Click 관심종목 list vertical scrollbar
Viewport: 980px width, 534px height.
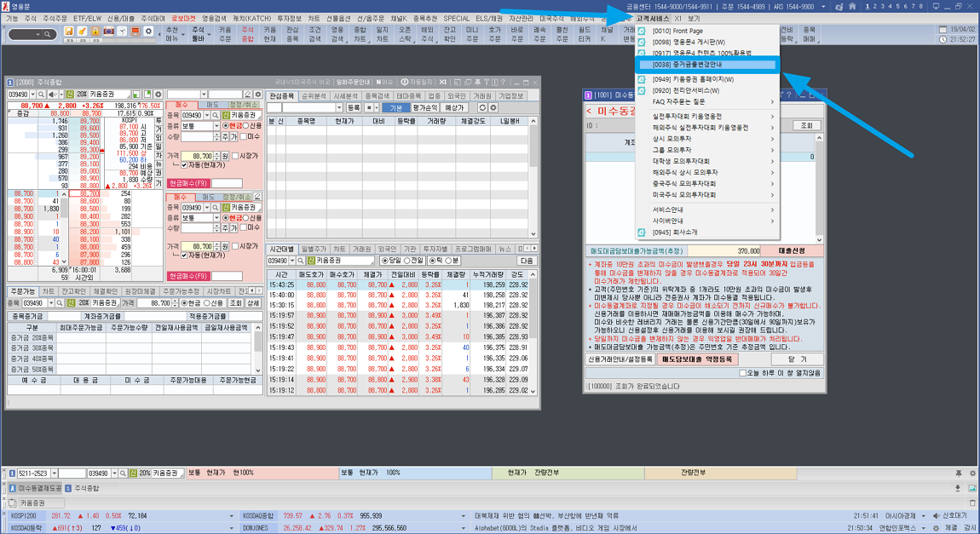click(533, 177)
